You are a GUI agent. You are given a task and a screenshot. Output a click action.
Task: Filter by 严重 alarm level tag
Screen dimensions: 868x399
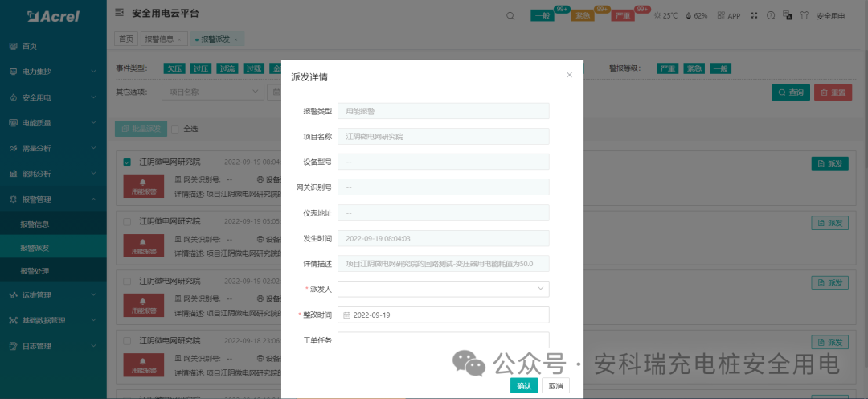[x=668, y=68]
